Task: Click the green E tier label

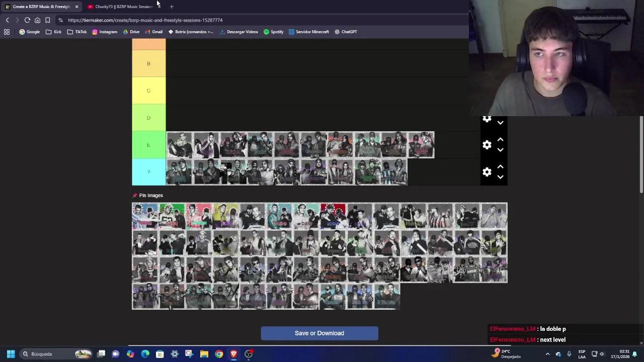Action: (x=148, y=145)
